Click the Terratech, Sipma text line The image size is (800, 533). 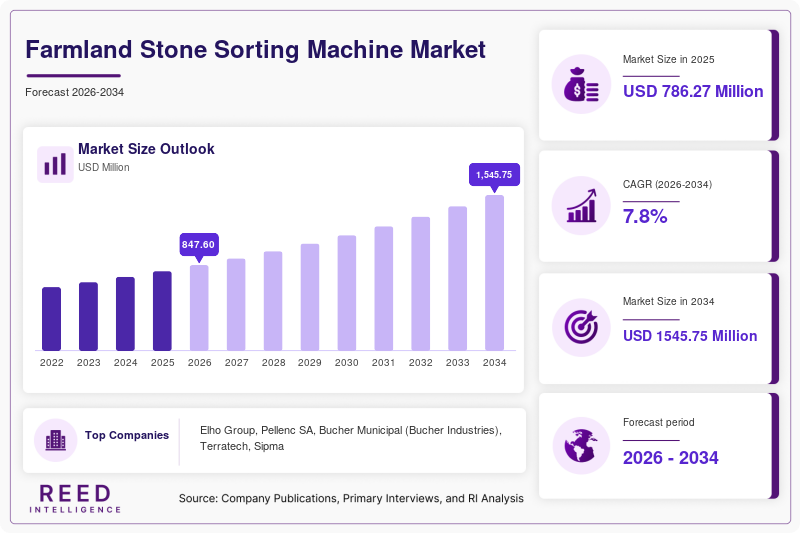point(242,446)
